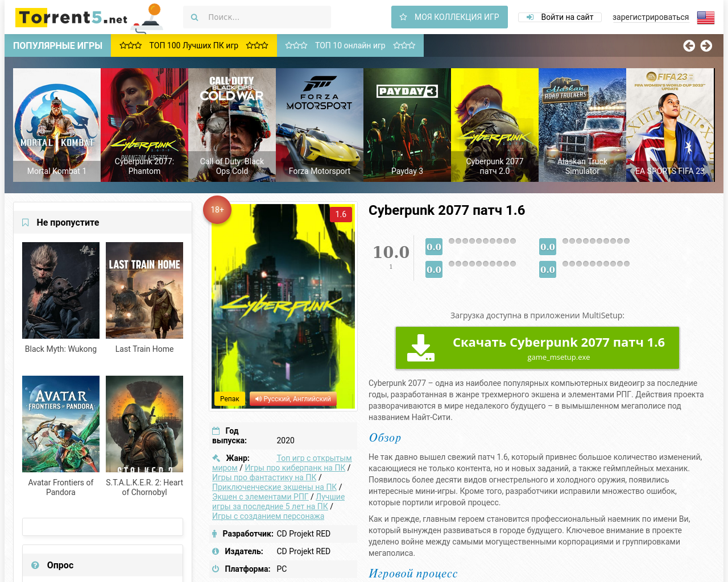Select ПОПУЛЯРНЫЕ ИГРЫ tab
Viewport: 728px width, 582px height.
pyautogui.click(x=58, y=45)
